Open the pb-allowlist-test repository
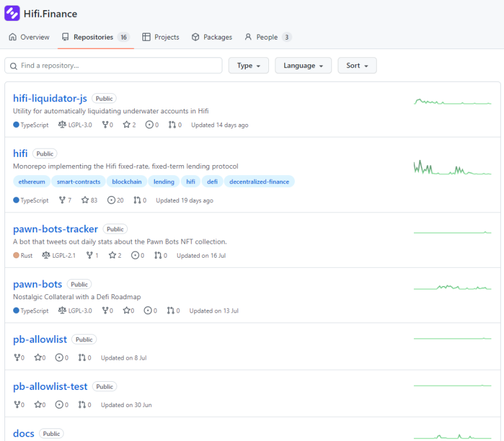Viewport: 504px width, 441px height. click(50, 386)
